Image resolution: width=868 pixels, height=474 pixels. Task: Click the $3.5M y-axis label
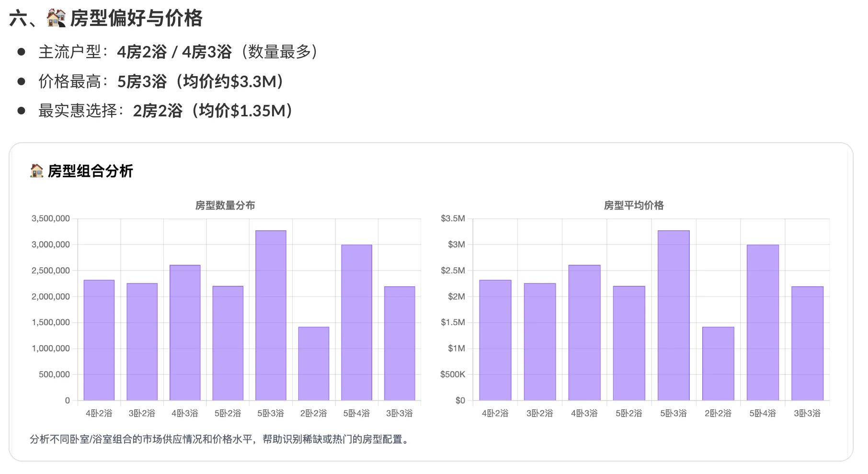pos(453,219)
